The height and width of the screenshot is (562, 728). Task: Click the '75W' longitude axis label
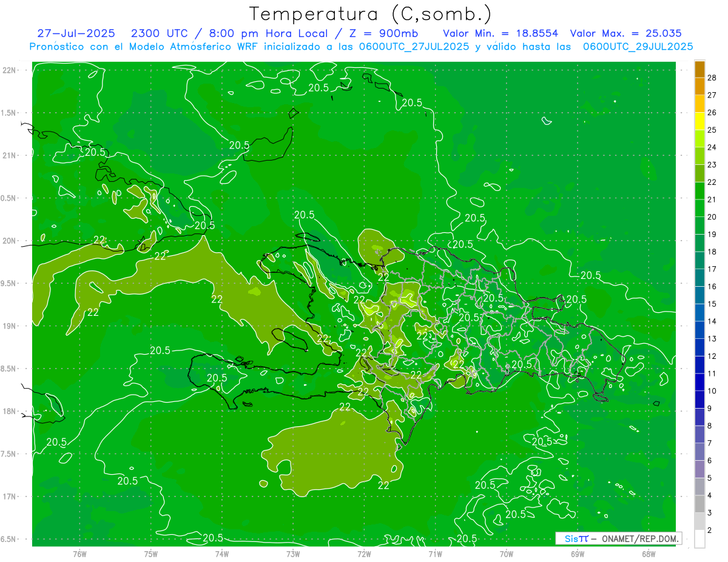coord(151,554)
